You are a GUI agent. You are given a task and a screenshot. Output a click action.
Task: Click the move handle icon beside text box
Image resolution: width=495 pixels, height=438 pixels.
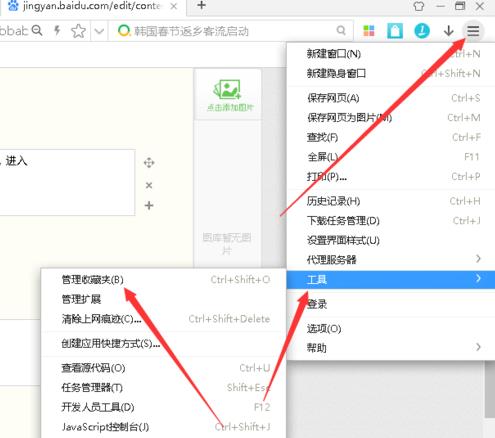(149, 163)
